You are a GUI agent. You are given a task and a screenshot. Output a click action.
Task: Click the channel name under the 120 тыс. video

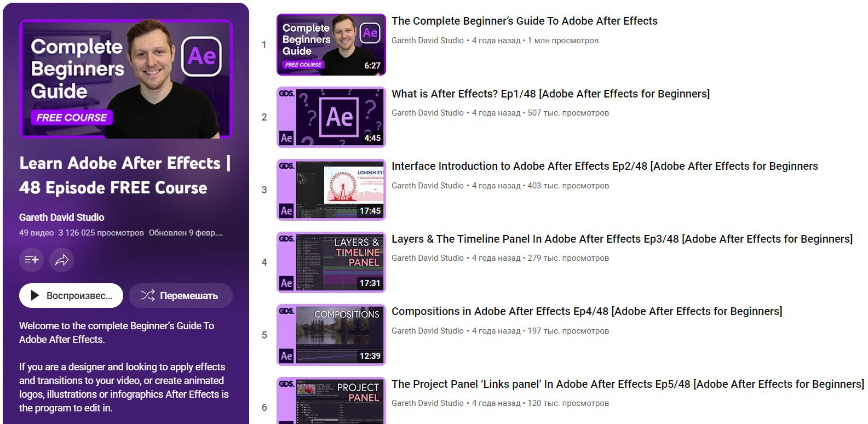click(428, 403)
